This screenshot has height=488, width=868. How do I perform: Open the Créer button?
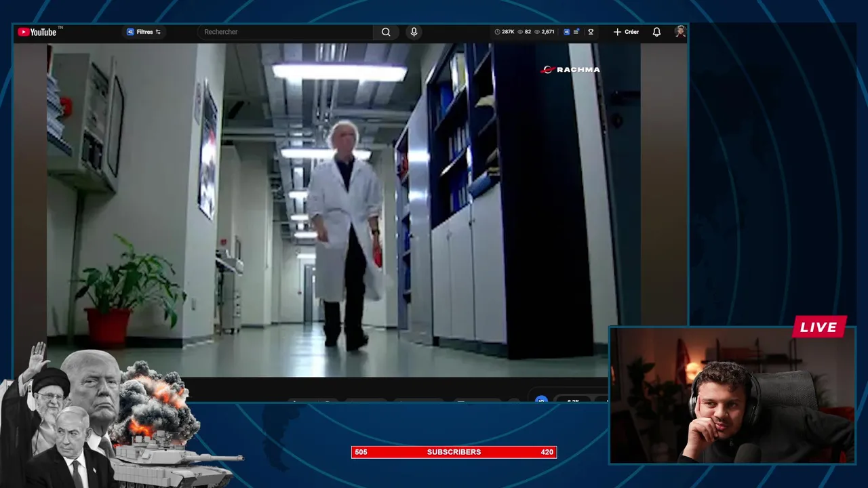[x=626, y=32]
